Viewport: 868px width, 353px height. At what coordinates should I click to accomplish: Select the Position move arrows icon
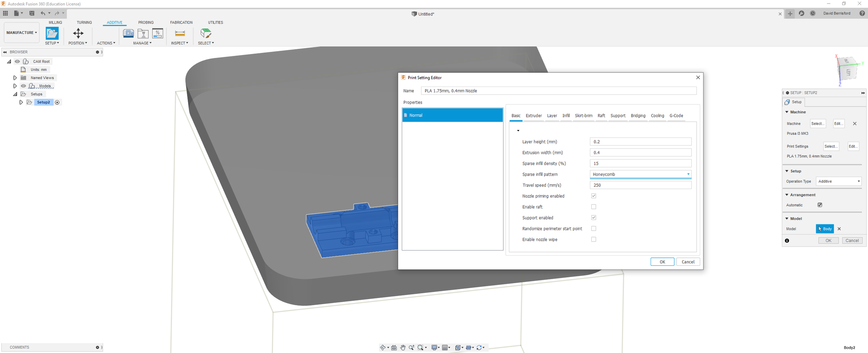point(78,33)
